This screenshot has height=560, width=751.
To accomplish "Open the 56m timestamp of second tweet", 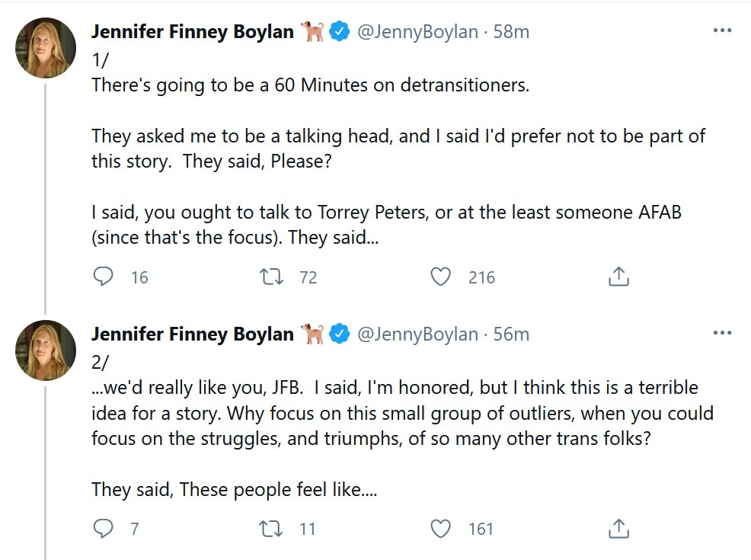I will click(510, 334).
